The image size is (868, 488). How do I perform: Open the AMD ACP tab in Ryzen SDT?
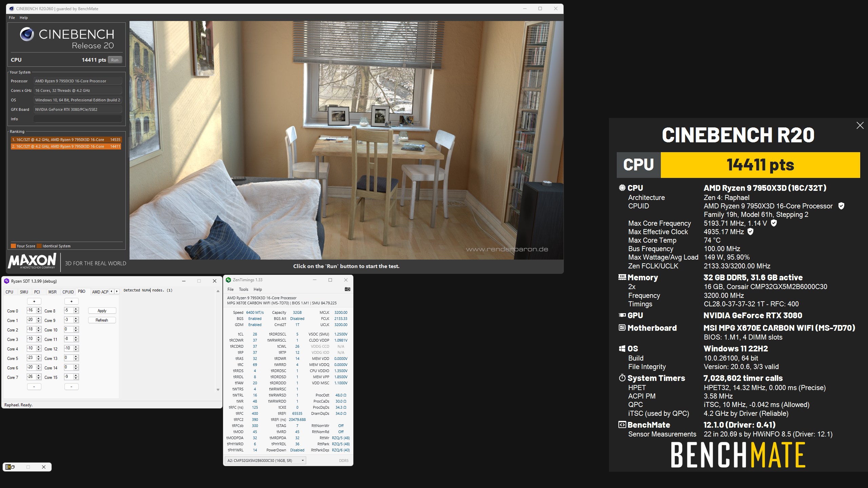100,292
